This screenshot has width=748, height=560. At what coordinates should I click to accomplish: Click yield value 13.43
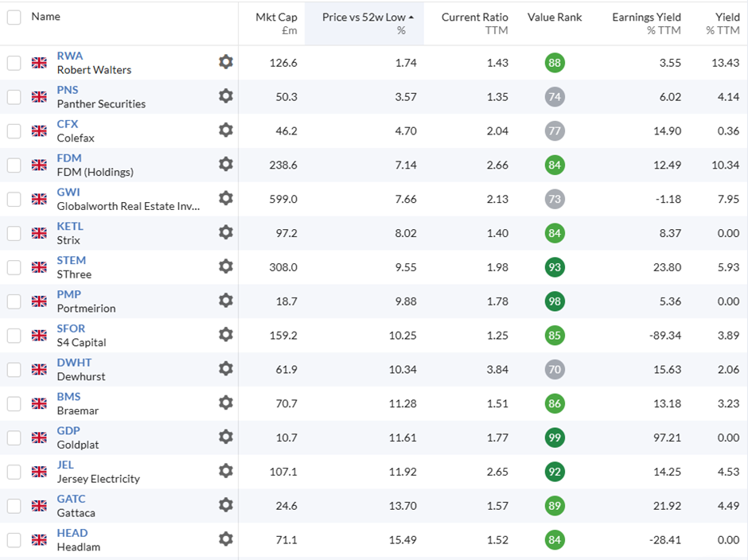pyautogui.click(x=725, y=63)
